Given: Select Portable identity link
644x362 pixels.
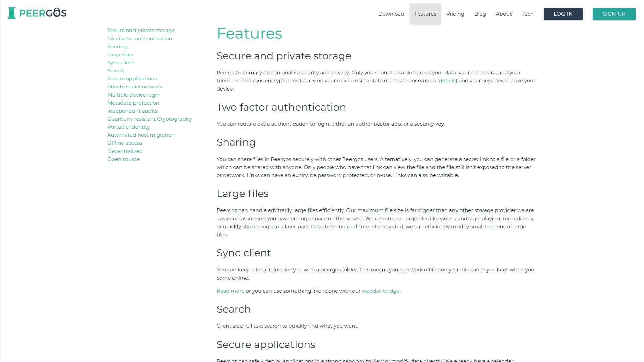Looking at the screenshot, I should [x=128, y=127].
